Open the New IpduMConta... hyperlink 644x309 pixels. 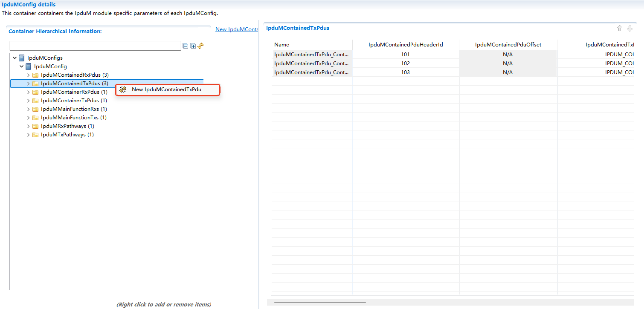click(x=237, y=29)
